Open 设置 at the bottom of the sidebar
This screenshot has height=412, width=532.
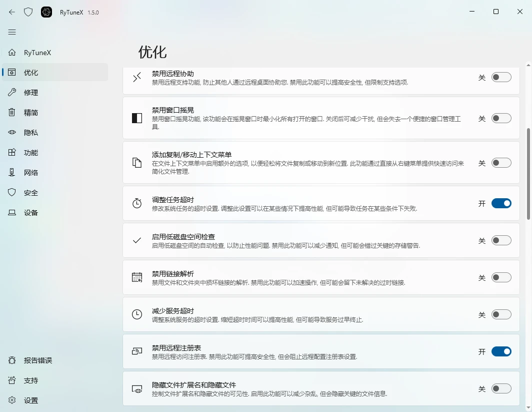point(31,400)
